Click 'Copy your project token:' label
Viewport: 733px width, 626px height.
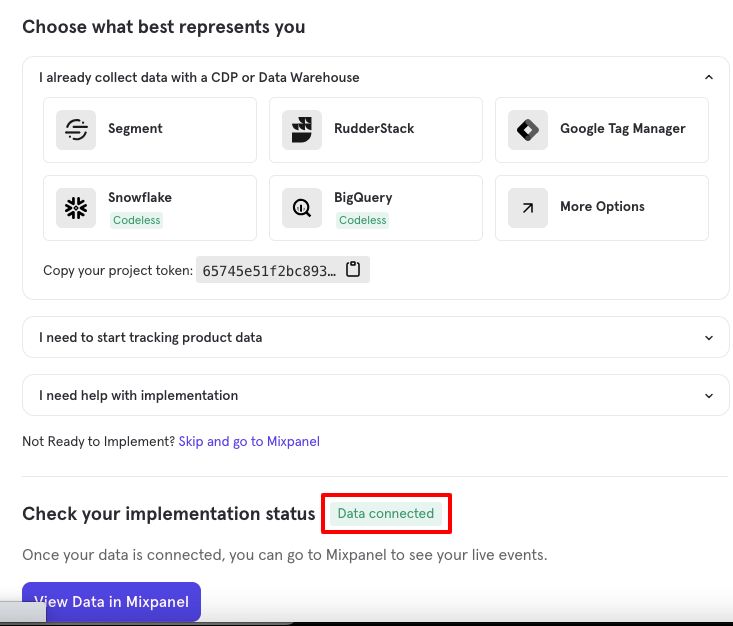118,270
